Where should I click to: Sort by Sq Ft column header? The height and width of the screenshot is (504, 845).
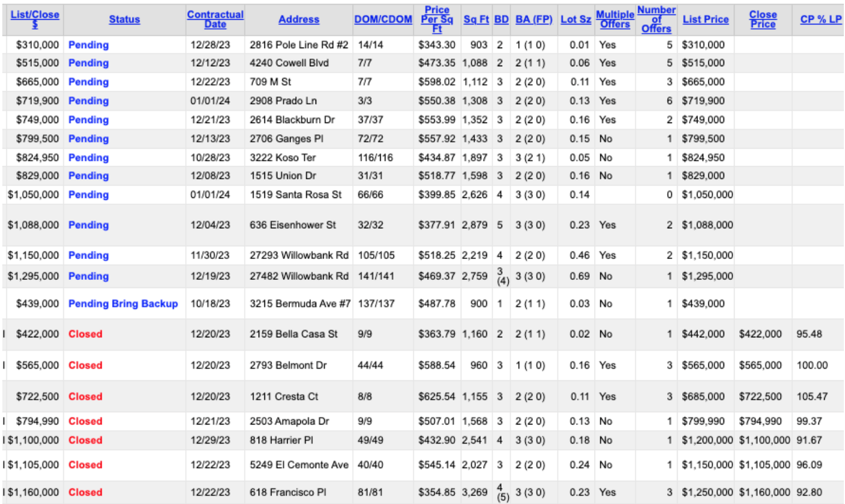[x=476, y=19]
